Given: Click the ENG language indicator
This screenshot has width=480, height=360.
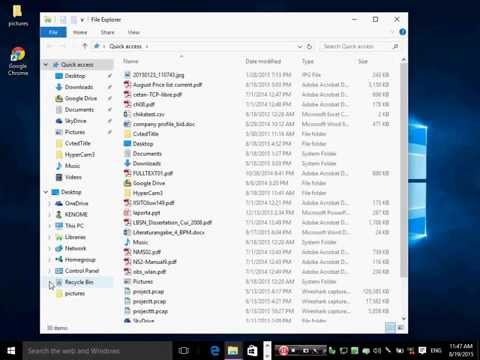Looking at the screenshot, I should [436, 351].
